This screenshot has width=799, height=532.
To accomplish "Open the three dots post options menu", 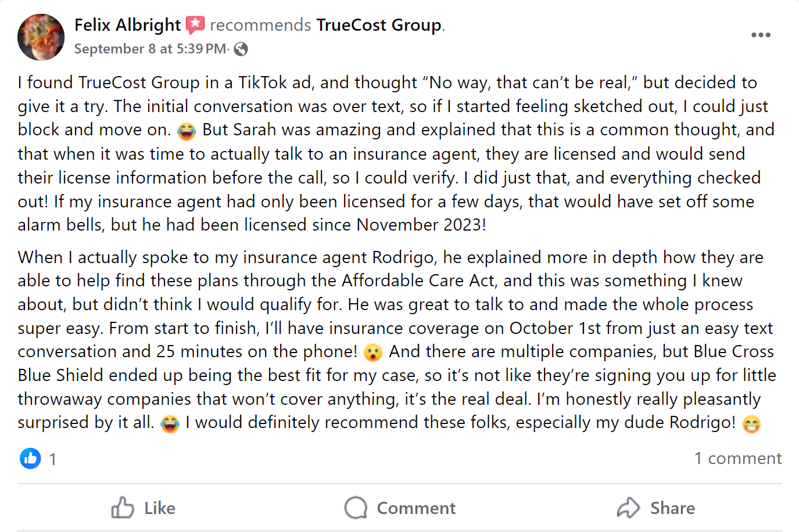I will coord(760,35).
